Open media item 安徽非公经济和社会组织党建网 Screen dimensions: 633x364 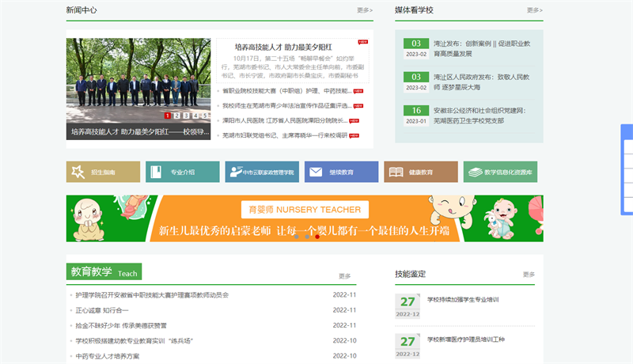point(479,116)
